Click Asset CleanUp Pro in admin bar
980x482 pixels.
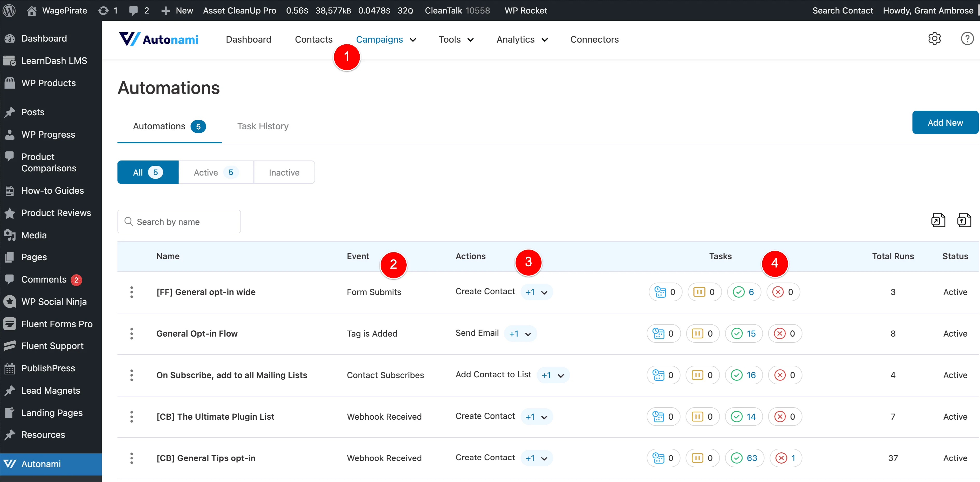[x=240, y=10]
